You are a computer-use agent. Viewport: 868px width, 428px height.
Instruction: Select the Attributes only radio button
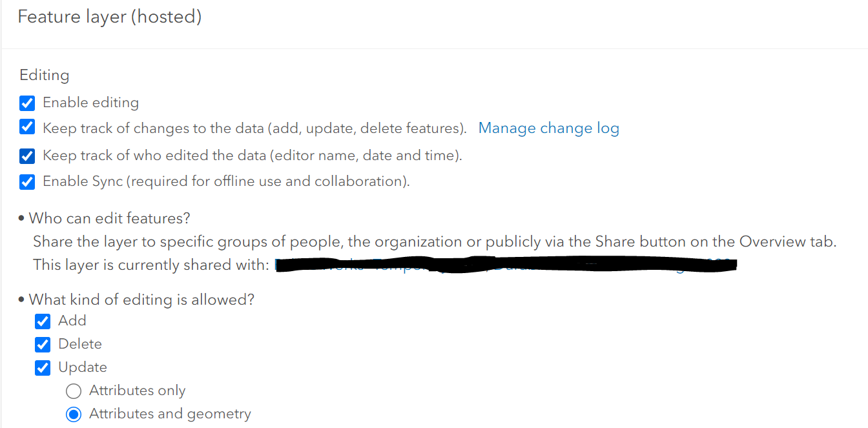[74, 391]
